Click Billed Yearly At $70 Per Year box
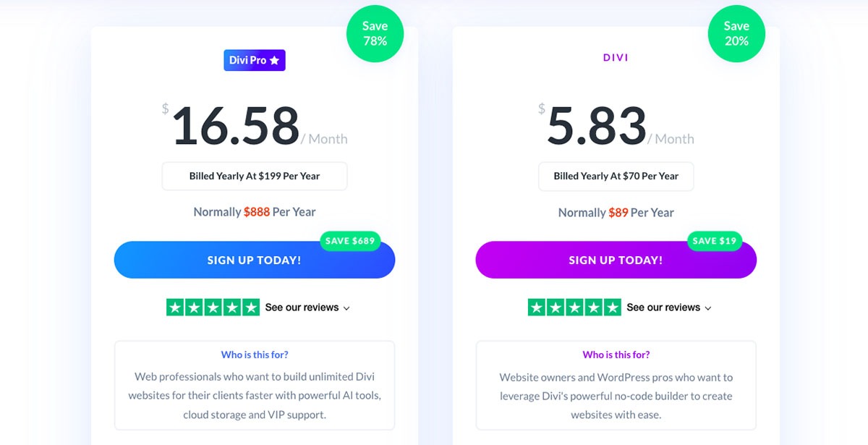Image resolution: width=868 pixels, height=445 pixels. click(616, 176)
